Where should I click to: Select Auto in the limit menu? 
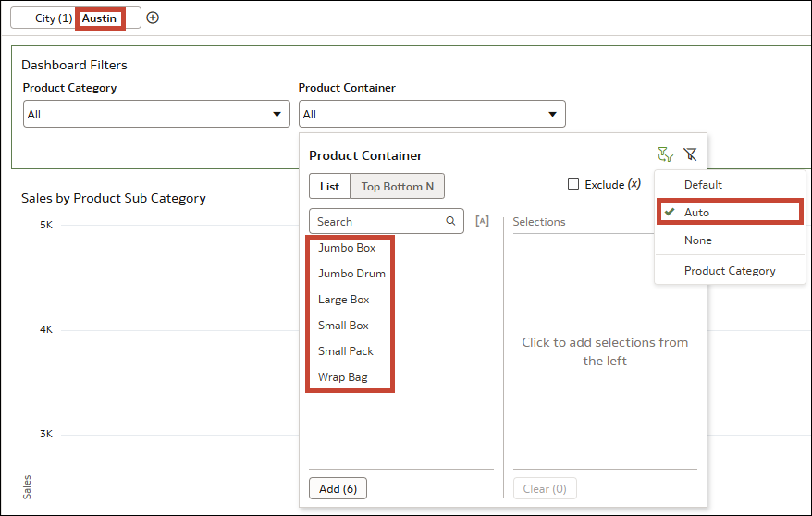tap(697, 212)
